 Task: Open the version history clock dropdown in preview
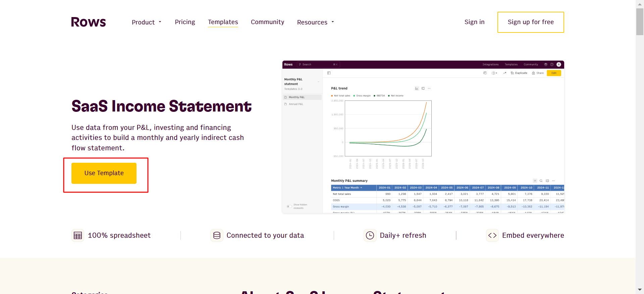point(494,73)
